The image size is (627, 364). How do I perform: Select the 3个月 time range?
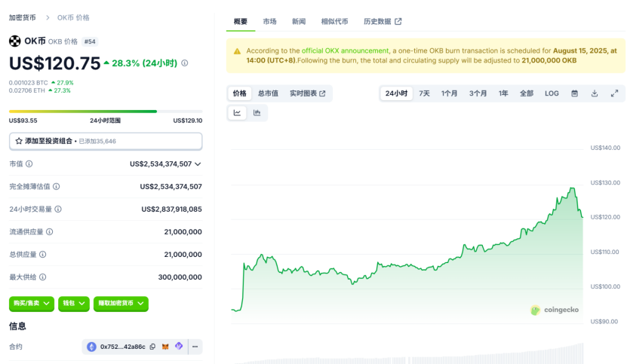coord(478,93)
